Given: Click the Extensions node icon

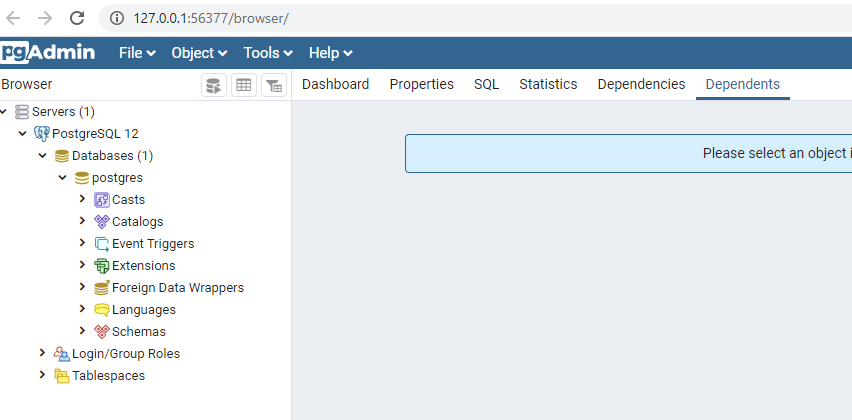Looking at the screenshot, I should (102, 266).
